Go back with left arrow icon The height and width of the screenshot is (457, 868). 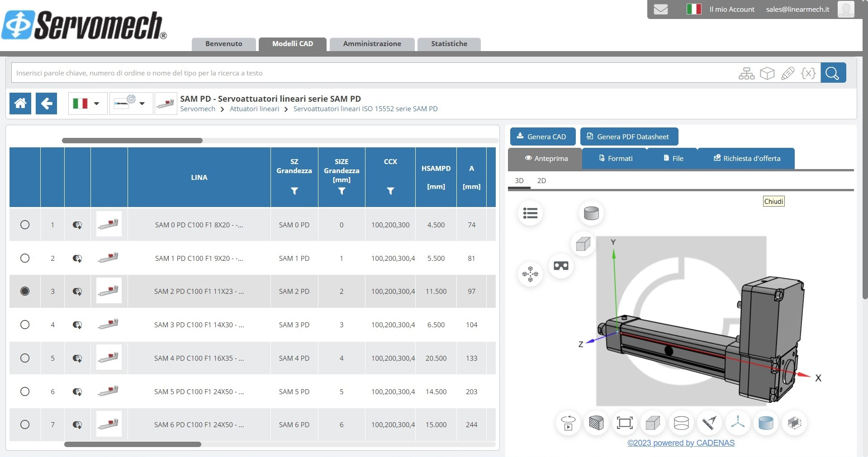[46, 104]
